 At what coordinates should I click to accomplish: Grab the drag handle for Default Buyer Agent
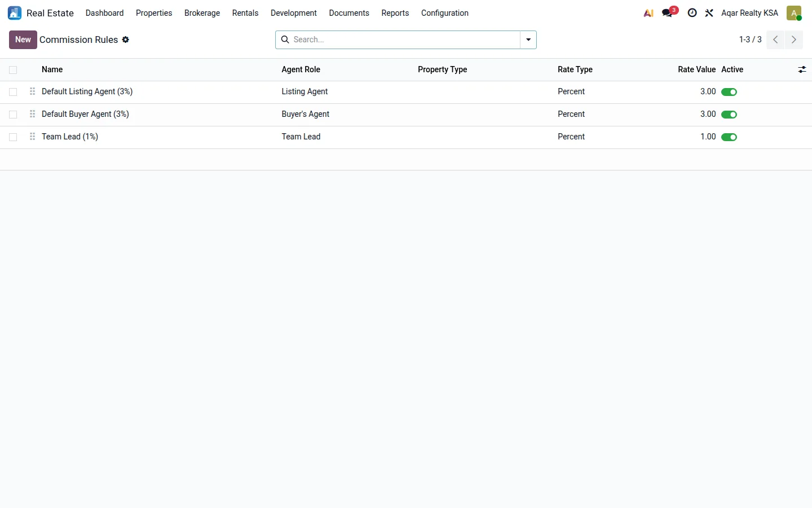point(32,114)
